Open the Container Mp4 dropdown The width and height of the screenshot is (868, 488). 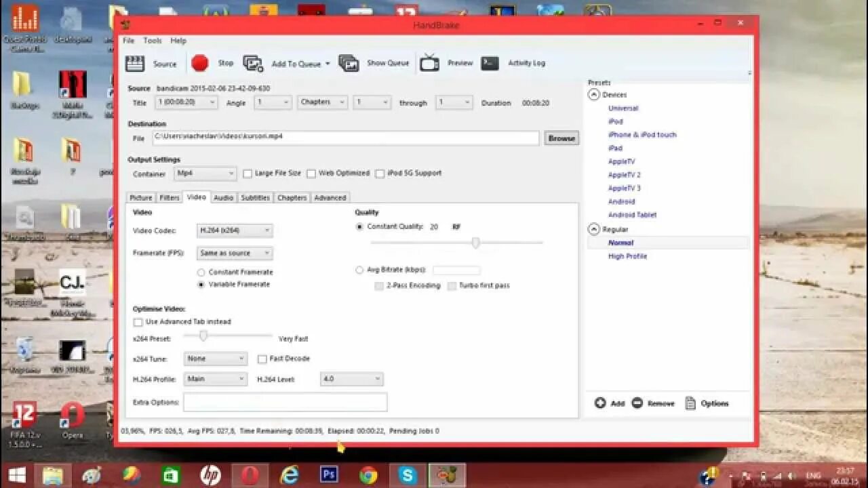[x=205, y=174]
